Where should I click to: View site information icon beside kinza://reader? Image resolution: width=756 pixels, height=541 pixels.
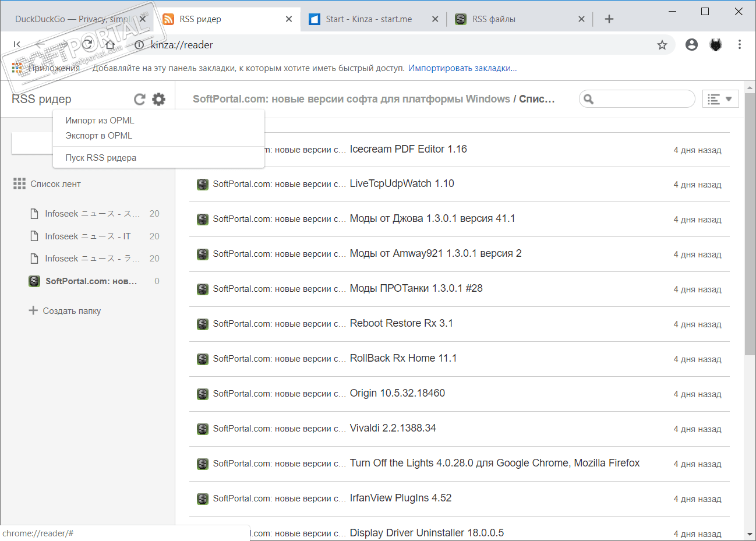(x=139, y=45)
